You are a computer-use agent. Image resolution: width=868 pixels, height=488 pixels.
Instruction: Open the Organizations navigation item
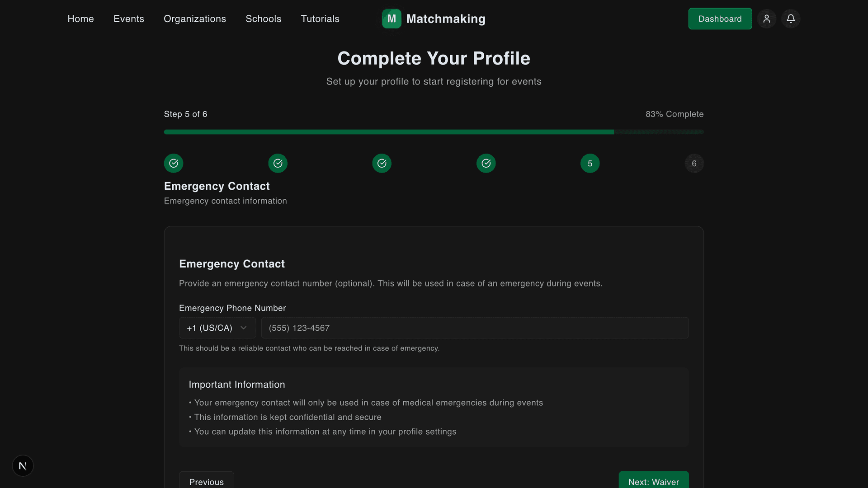coord(195,19)
